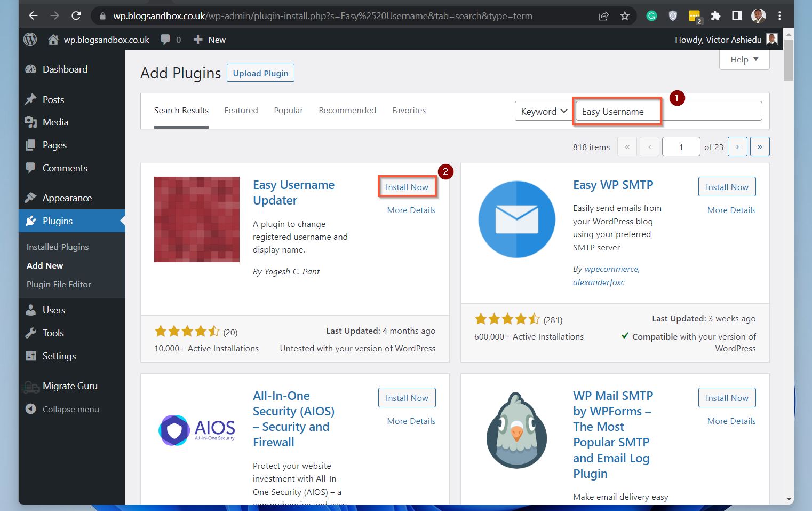Switch to Recommended tab

347,111
